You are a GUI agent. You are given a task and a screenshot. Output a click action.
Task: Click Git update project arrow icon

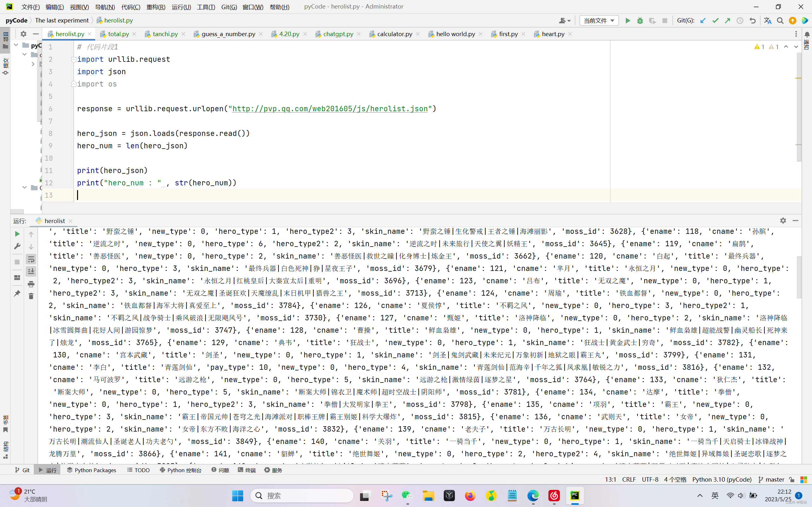point(703,21)
